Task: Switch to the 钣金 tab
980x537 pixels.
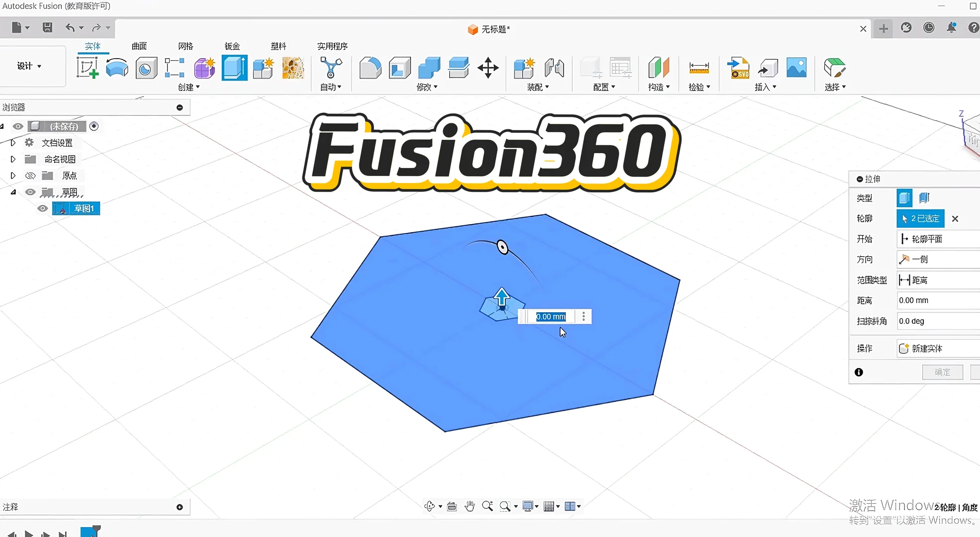Action: tap(232, 46)
